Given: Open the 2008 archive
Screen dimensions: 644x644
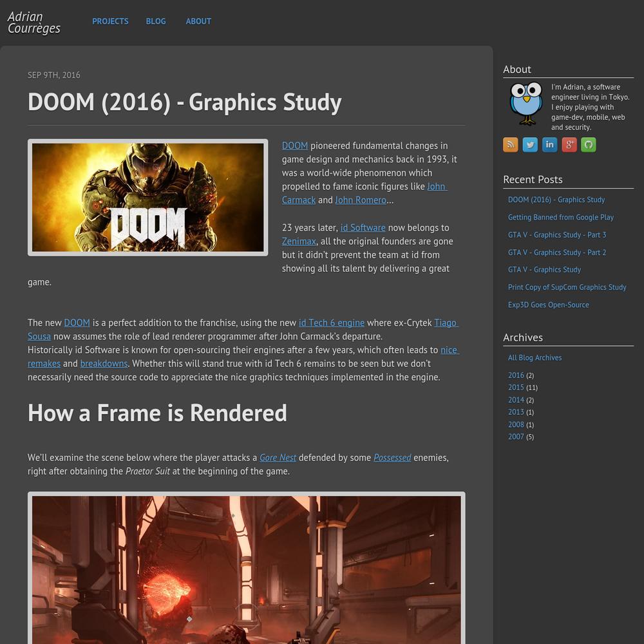Looking at the screenshot, I should (516, 424).
